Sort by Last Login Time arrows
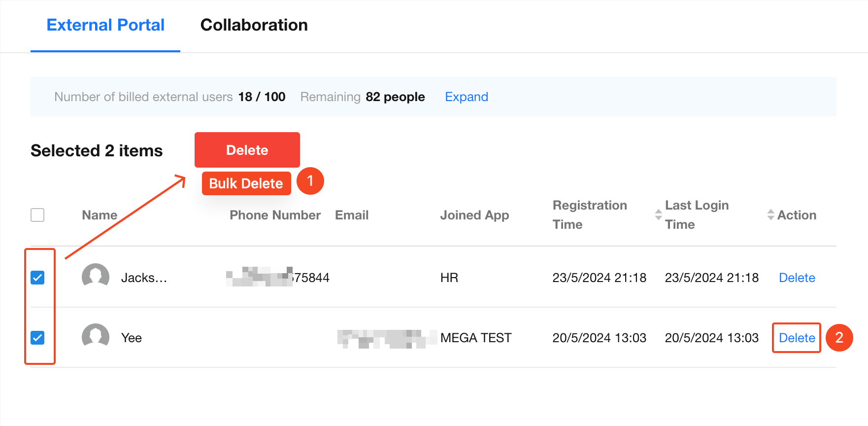Viewport: 868px width, 426px height. (x=770, y=214)
